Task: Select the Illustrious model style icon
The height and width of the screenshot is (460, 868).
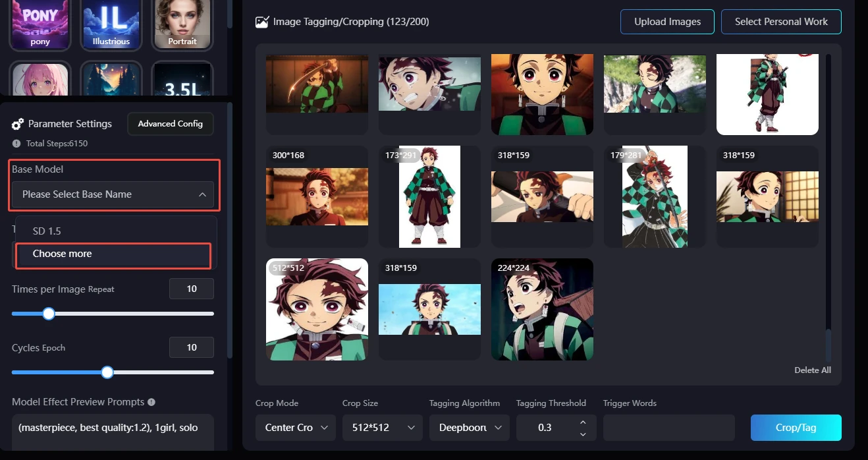Action: (x=111, y=24)
